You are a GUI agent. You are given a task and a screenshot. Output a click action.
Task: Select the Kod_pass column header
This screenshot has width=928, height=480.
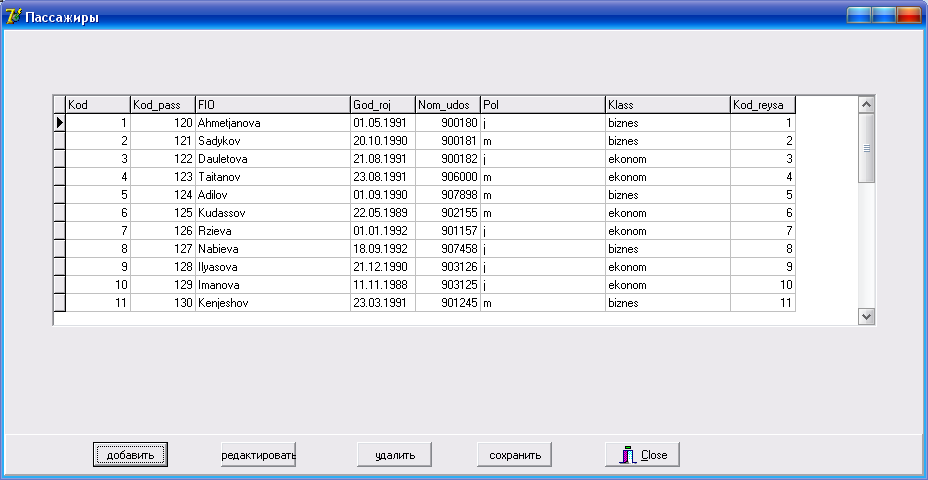(163, 105)
